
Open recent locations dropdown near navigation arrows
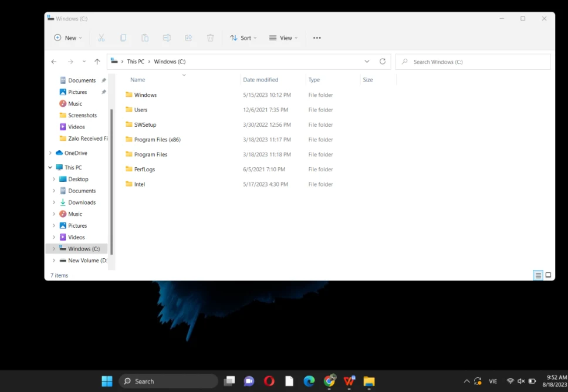84,62
